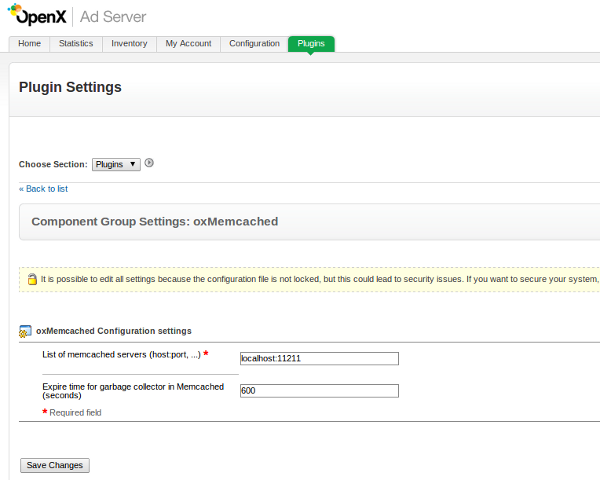Click the go arrow next to Choose Section
600x480 pixels.
[x=149, y=163]
